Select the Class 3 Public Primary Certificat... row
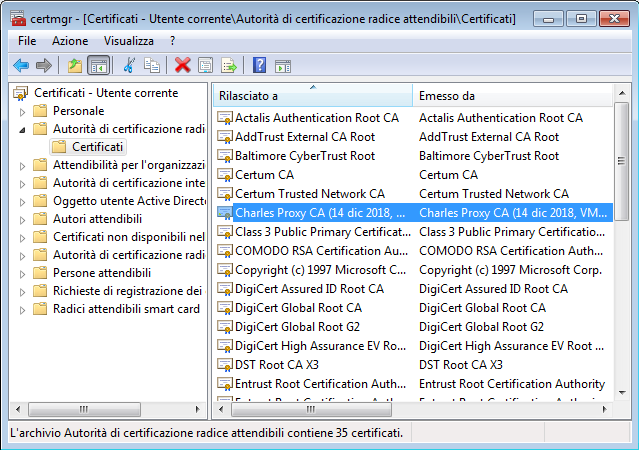Viewport: 639px width, 450px height. (413, 232)
